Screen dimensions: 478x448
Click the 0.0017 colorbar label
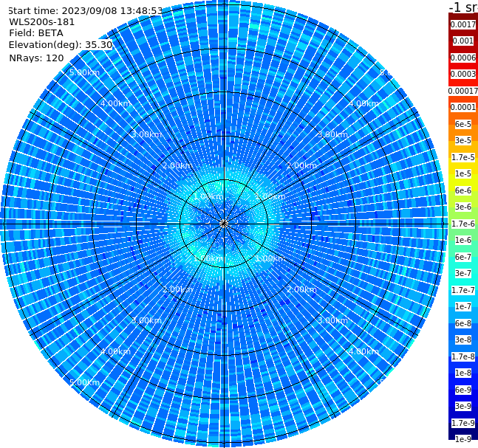pyautogui.click(x=463, y=24)
